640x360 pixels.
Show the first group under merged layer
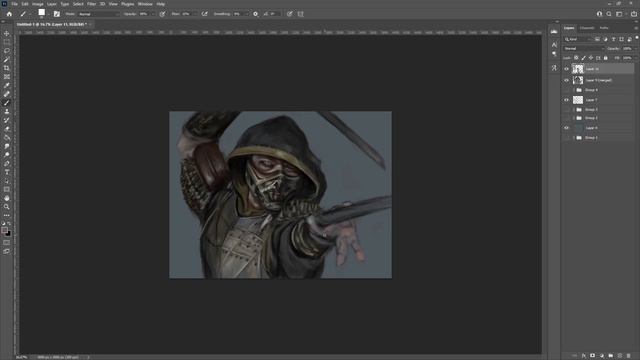(567, 90)
